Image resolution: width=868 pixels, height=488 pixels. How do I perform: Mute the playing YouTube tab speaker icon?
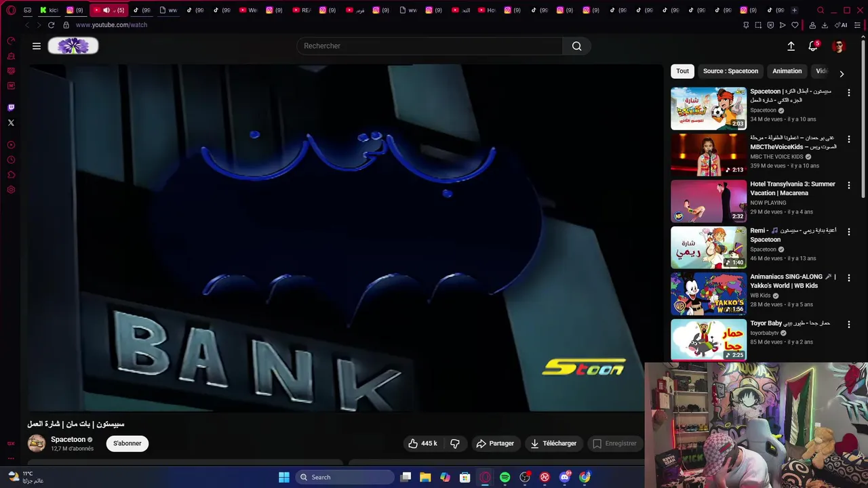tap(106, 10)
